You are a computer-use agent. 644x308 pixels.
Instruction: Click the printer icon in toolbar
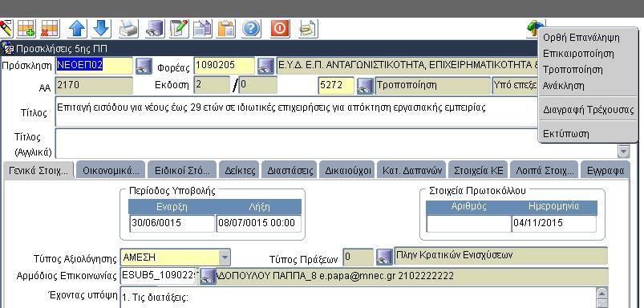pos(128,29)
